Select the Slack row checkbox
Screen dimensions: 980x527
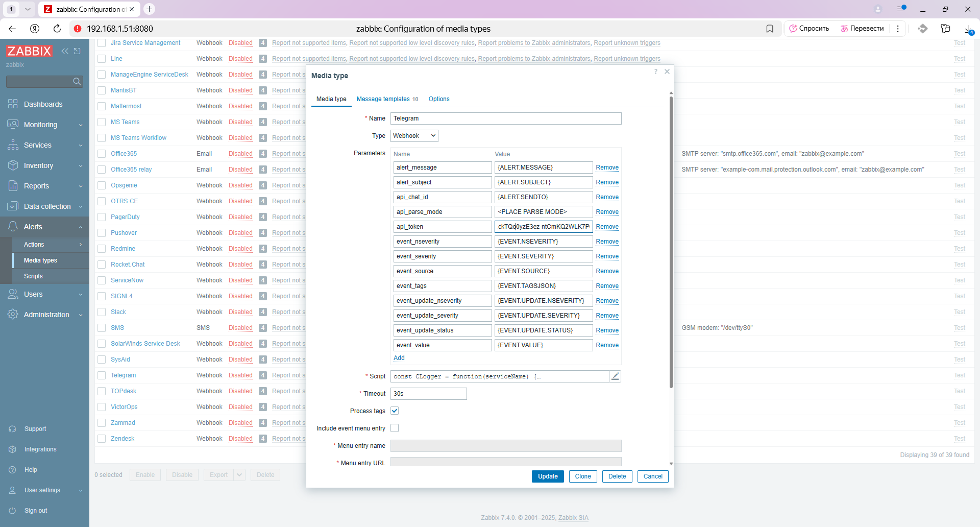[102, 312]
